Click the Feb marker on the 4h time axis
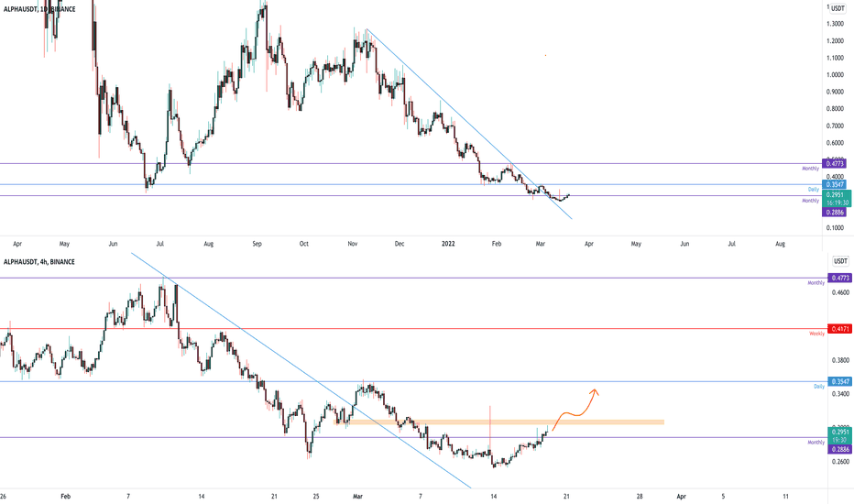The image size is (854, 504). tap(66, 497)
